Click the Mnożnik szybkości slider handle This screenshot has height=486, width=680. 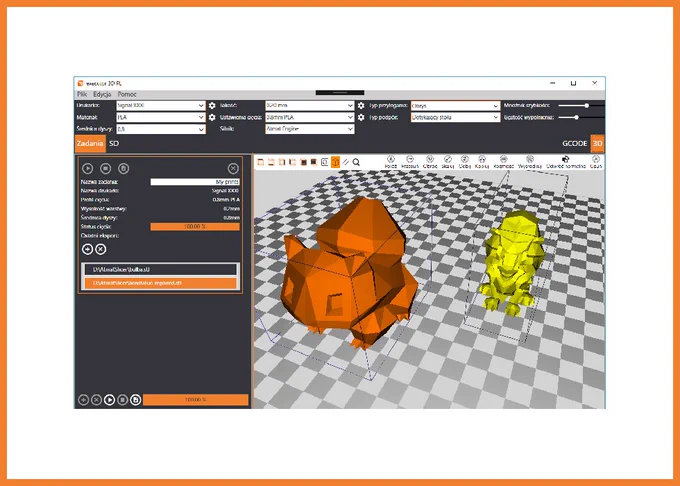click(587, 105)
